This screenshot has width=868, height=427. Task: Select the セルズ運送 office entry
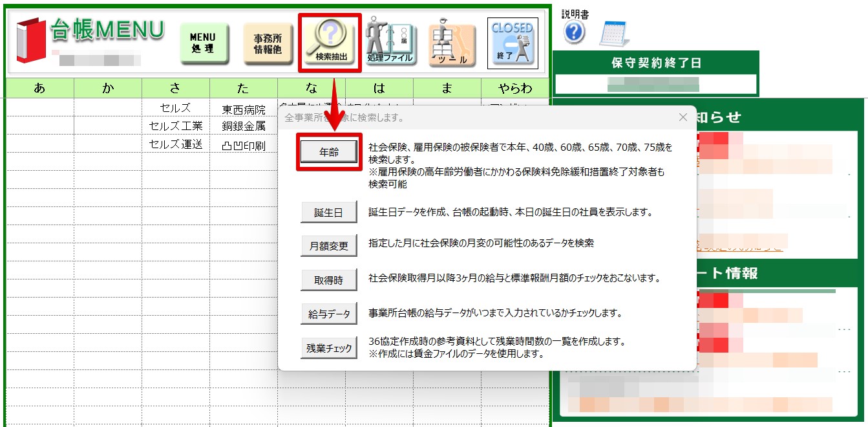coord(176,144)
